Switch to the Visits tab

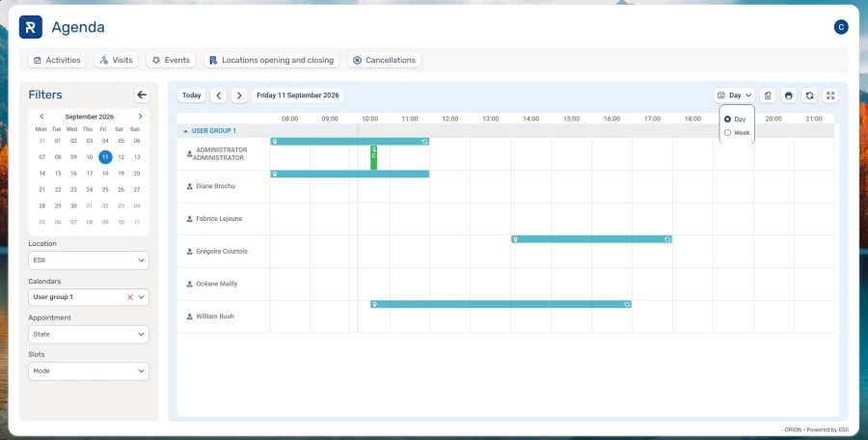(117, 60)
